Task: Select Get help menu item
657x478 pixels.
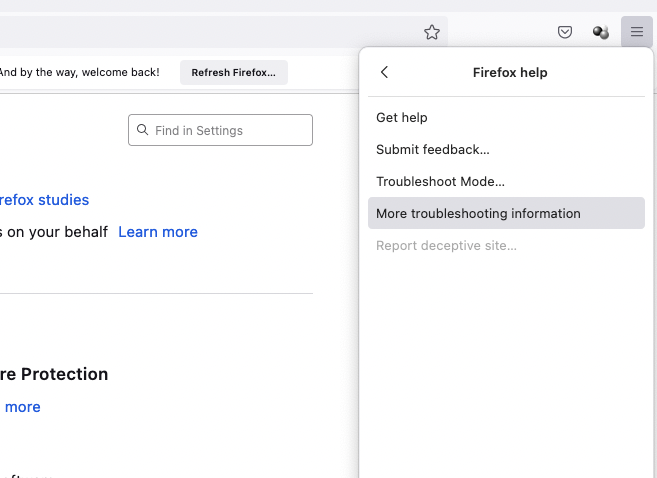Action: [506, 118]
